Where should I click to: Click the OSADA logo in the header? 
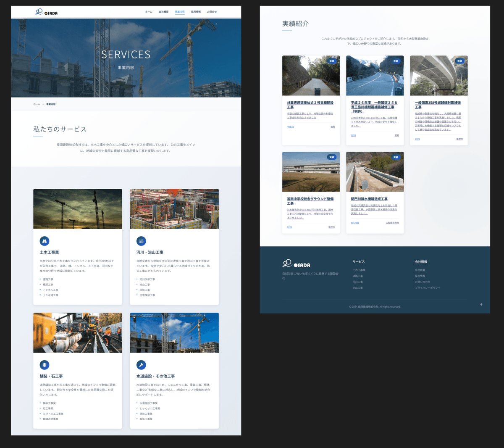point(47,12)
